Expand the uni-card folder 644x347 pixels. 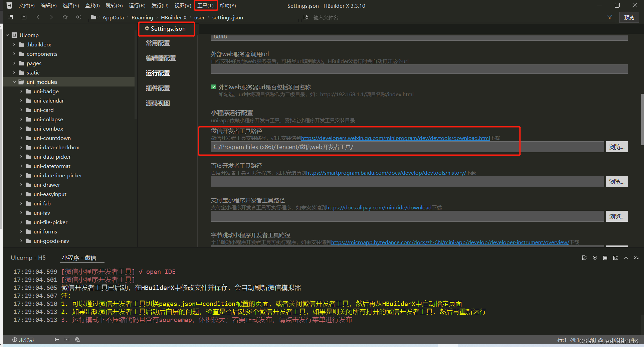tap(21, 110)
